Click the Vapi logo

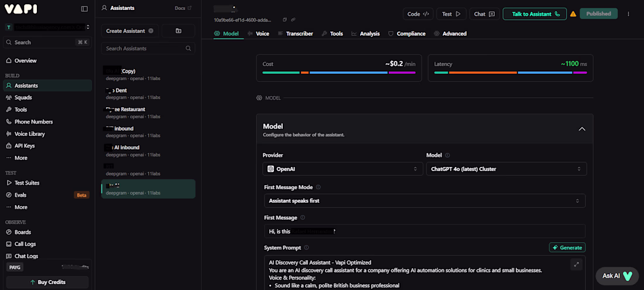click(21, 9)
